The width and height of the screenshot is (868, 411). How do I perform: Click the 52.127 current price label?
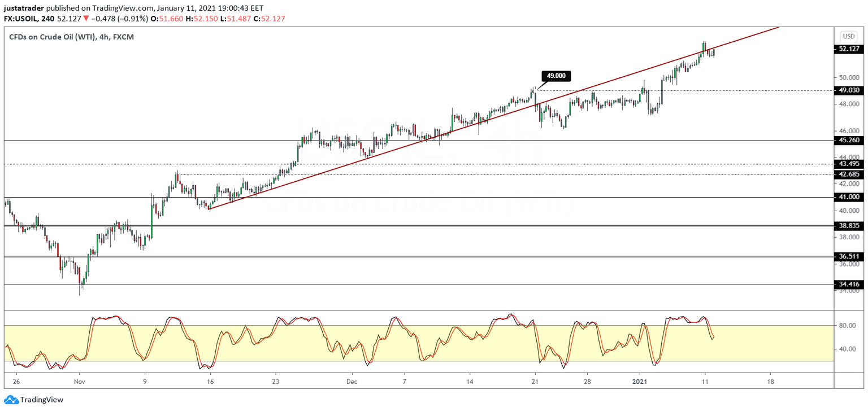point(849,49)
